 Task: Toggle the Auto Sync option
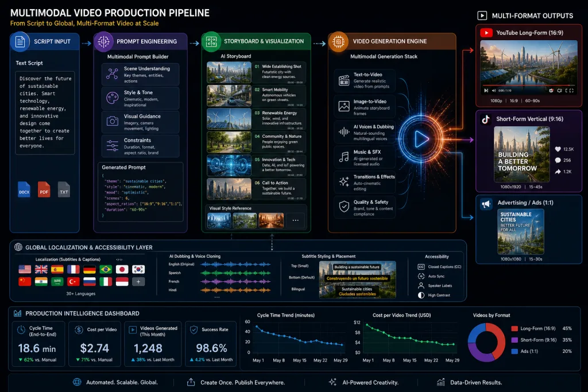[431, 276]
